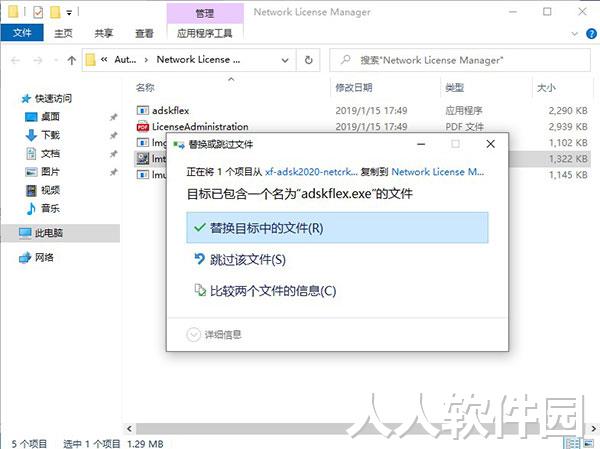Screen dimensions: 600x449
Task: Unpin 图片 Pictures using its pin icon
Action: 113,172
